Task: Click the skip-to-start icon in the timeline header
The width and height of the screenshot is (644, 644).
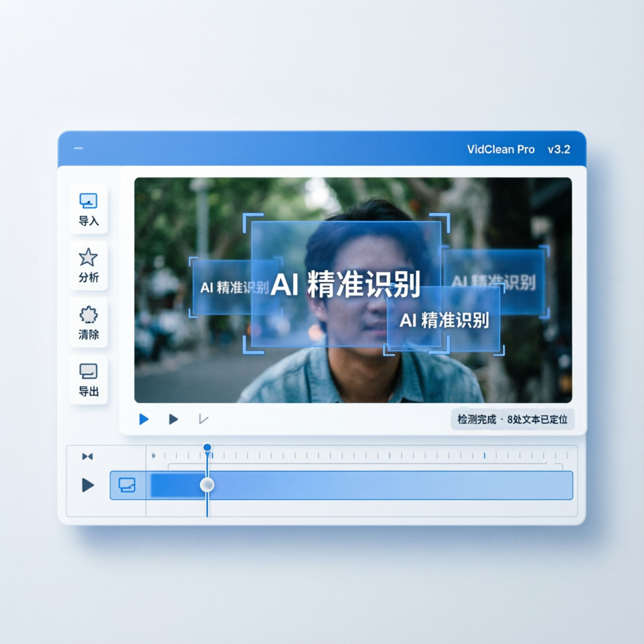Action: coord(87,457)
